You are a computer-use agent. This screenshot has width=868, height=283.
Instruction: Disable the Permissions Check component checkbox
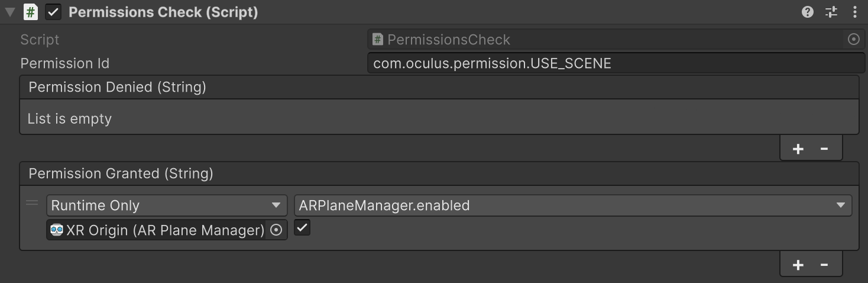[x=53, y=12]
